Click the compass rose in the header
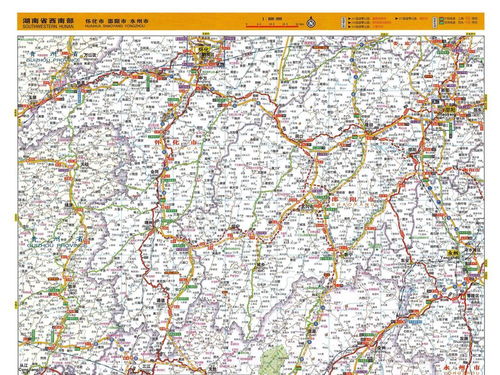 coord(311,22)
